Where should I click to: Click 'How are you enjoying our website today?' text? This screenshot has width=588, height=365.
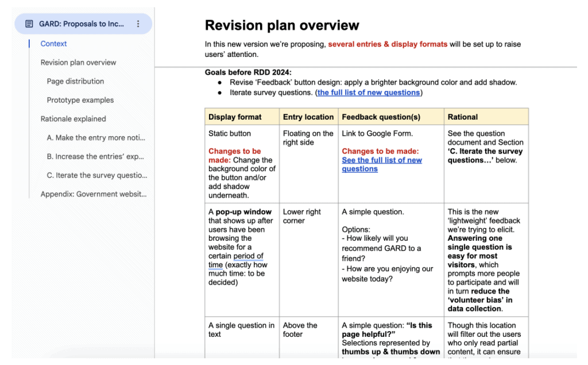click(x=388, y=274)
